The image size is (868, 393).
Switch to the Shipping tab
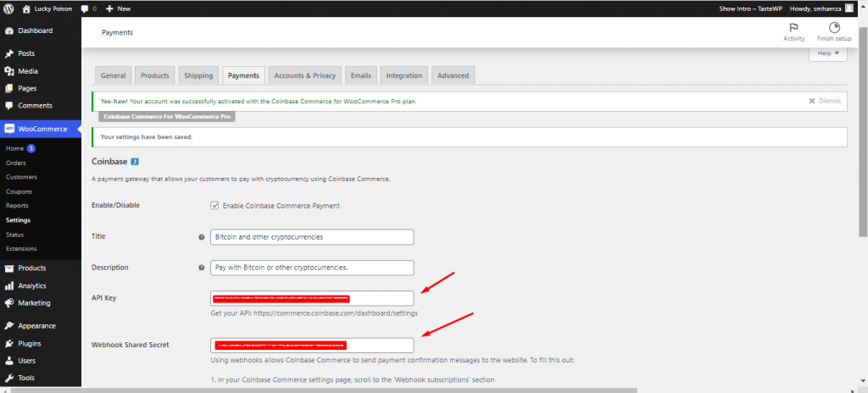pyautogui.click(x=198, y=76)
